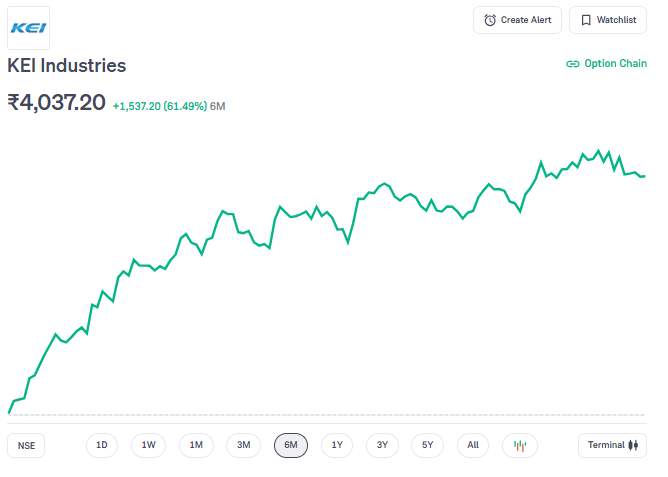This screenshot has width=668, height=477.
Task: Switch chart to 3M range
Action: pyautogui.click(x=243, y=445)
